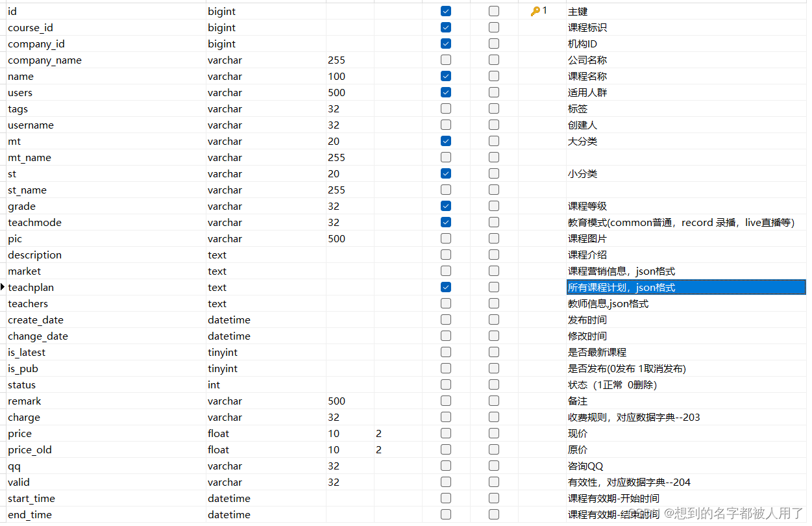The image size is (812, 526).
Task: Click the length value 500 of the pic row
Action: tap(336, 238)
